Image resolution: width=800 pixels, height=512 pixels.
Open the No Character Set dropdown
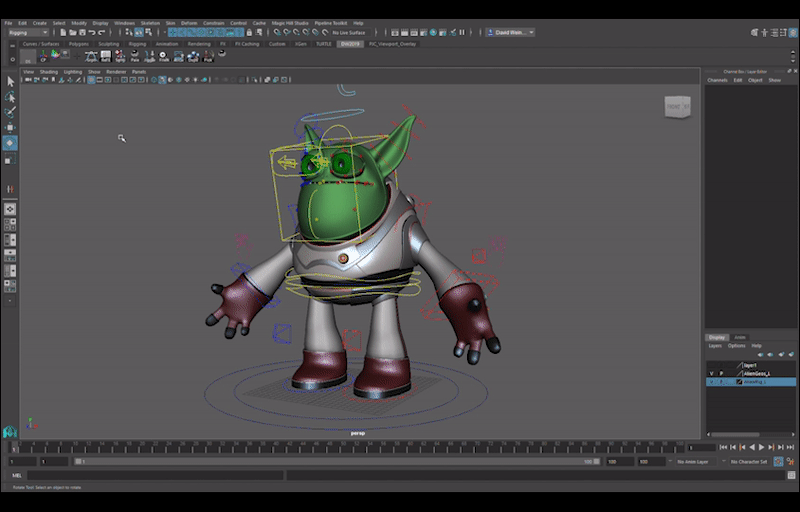click(x=748, y=462)
